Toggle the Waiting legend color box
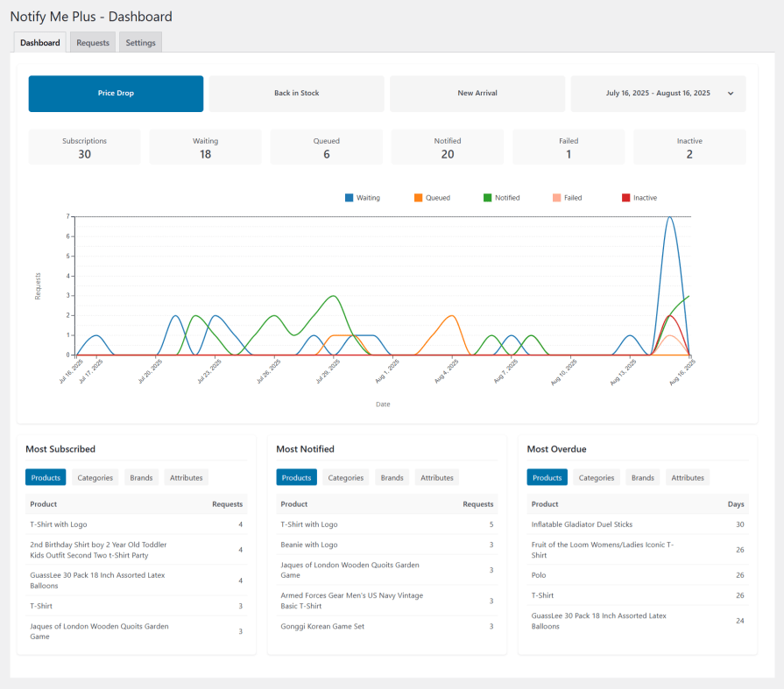This screenshot has width=784, height=689. click(350, 198)
